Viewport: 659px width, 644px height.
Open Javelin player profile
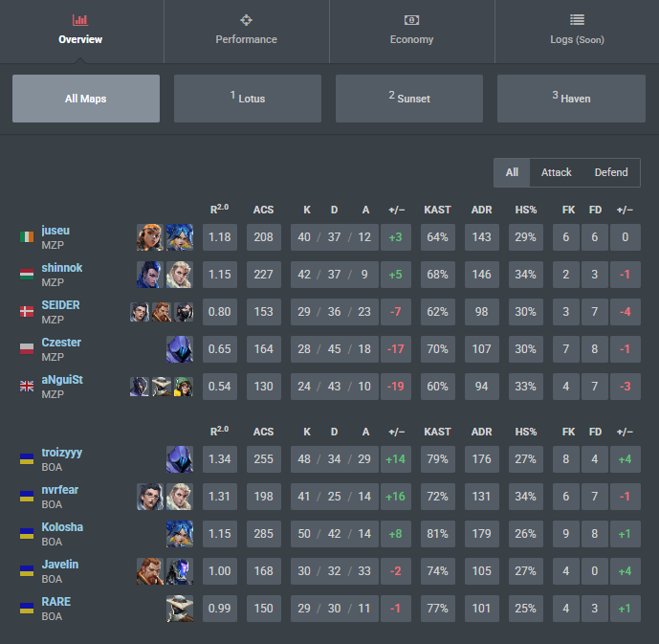60,565
